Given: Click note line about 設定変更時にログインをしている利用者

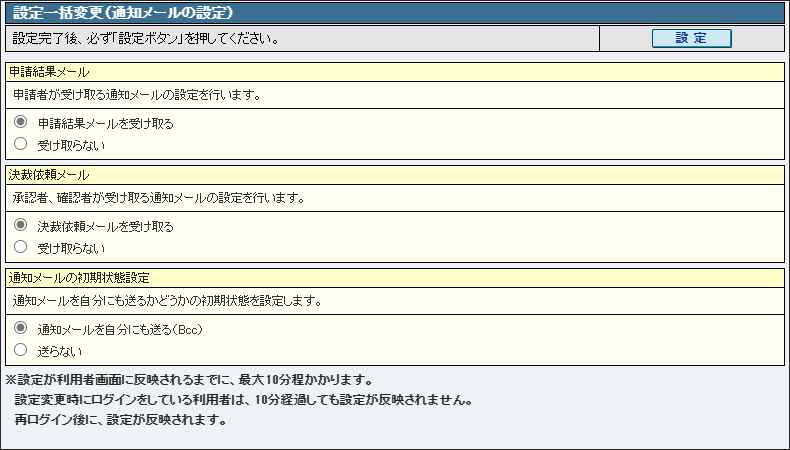Looking at the screenshot, I should (x=244, y=400).
